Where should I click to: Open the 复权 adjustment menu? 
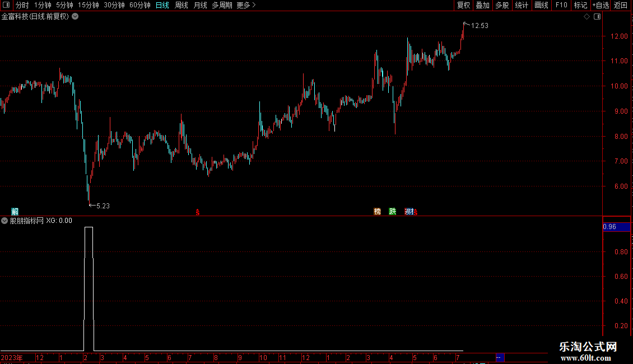tap(463, 5)
